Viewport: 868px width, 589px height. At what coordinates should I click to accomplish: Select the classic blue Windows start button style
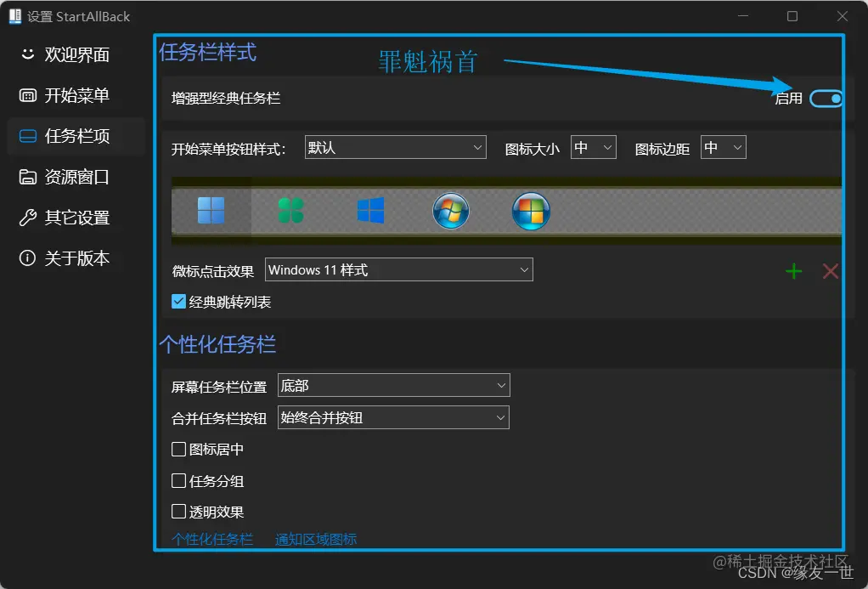click(370, 212)
